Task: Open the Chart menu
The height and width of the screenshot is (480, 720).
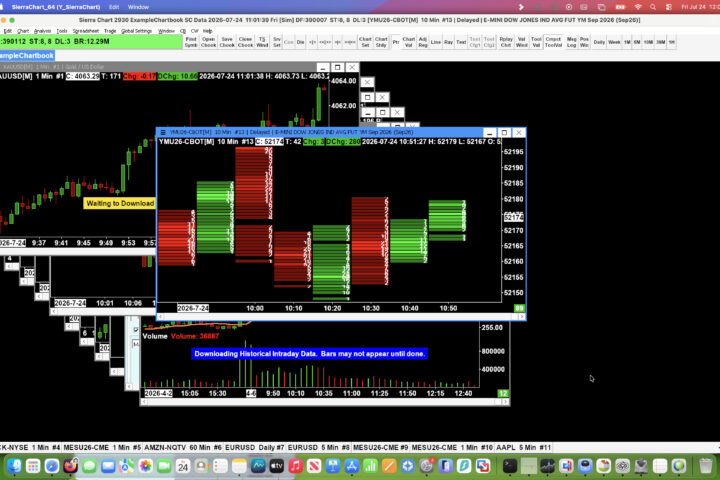Action: pos(23,31)
